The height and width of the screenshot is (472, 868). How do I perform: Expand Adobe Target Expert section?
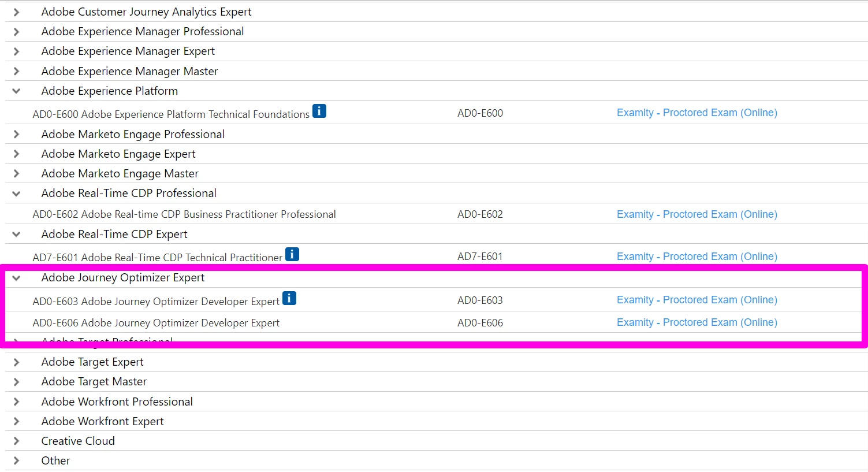click(x=16, y=362)
